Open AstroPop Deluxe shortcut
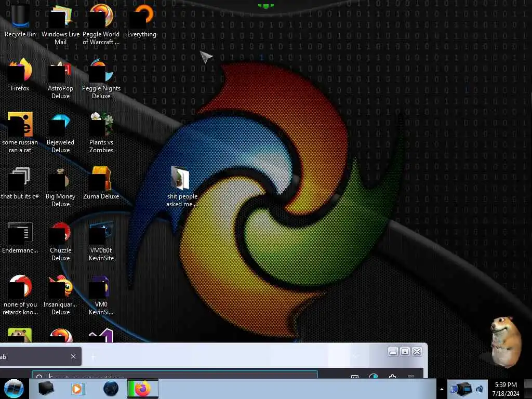Viewport: 532px width, 399px height. 60,79
